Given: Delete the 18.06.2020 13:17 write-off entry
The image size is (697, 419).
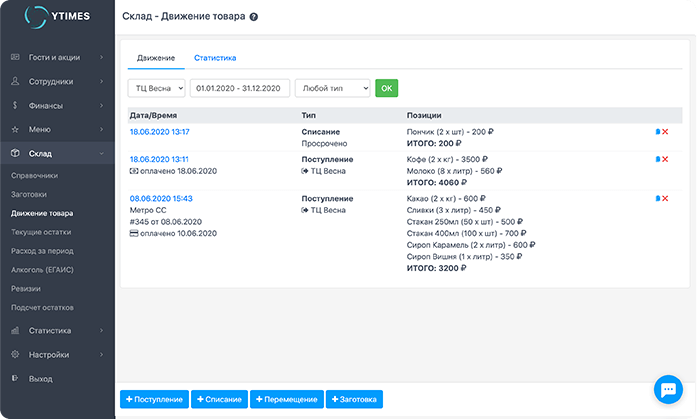Looking at the screenshot, I should [665, 132].
